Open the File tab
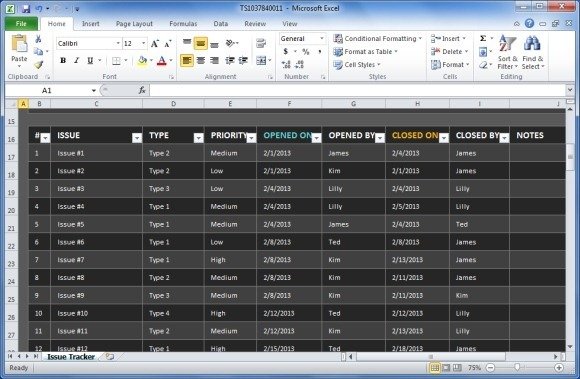This screenshot has width=580, height=379. (21, 24)
